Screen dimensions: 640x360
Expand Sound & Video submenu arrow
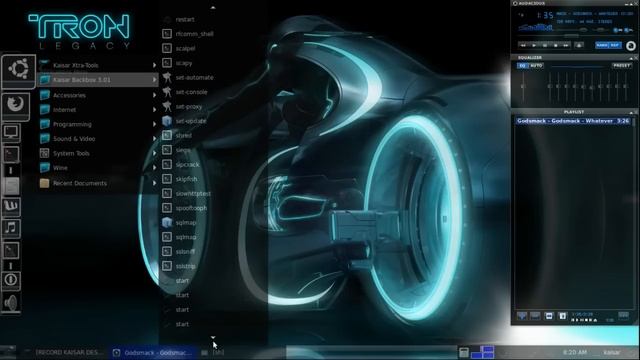[x=154, y=139]
